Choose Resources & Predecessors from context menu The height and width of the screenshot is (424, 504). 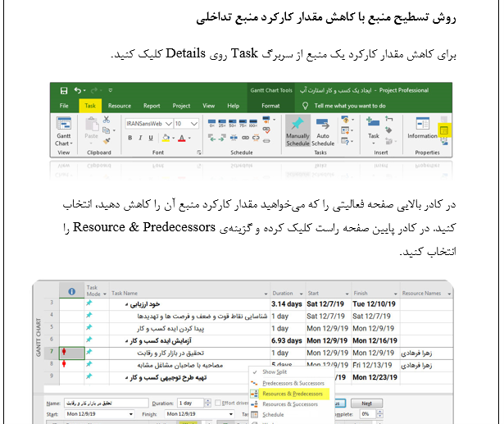[292, 394]
